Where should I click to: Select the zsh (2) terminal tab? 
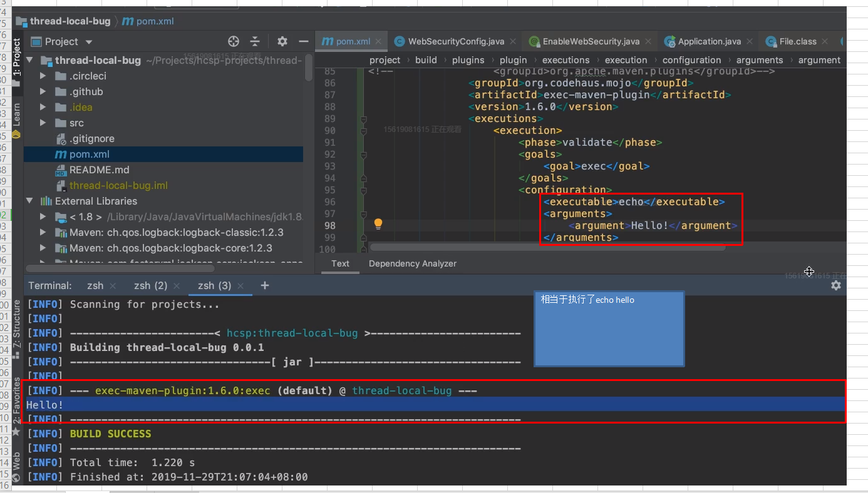pyautogui.click(x=150, y=285)
